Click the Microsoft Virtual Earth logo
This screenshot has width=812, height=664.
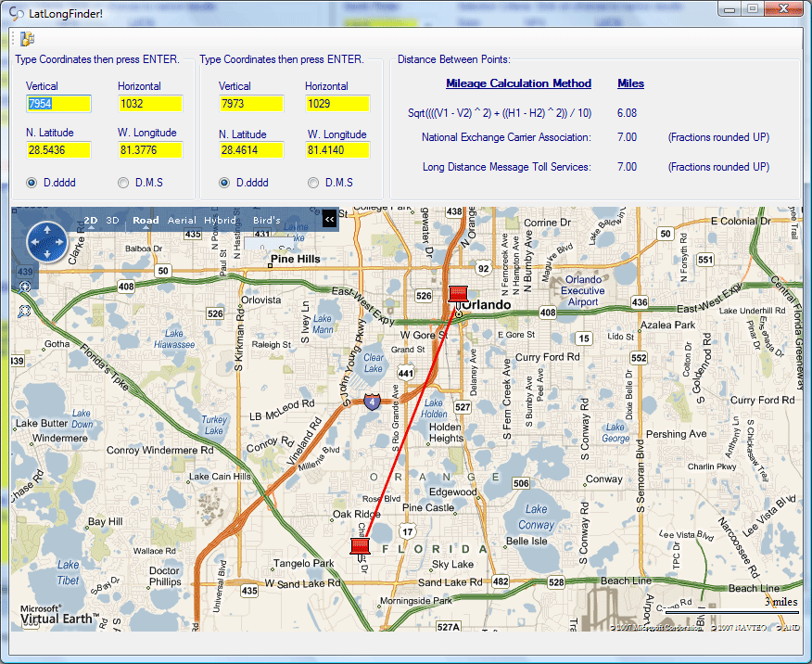click(x=59, y=615)
